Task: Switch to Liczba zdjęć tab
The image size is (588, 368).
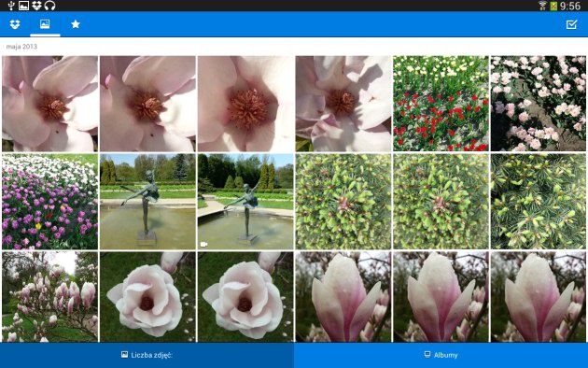Action: coord(147,355)
